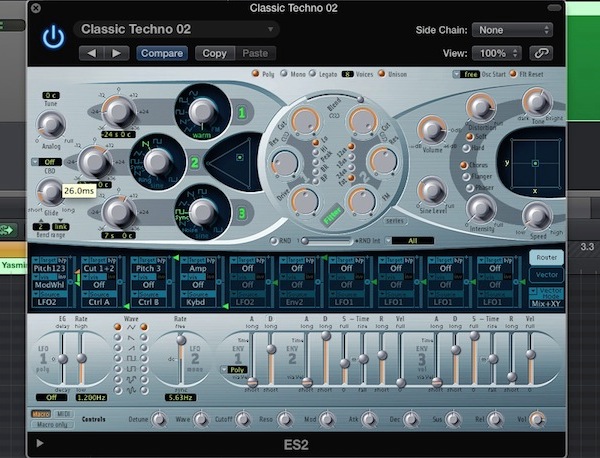
Task: Click the Tone knob
Action: coord(537,102)
